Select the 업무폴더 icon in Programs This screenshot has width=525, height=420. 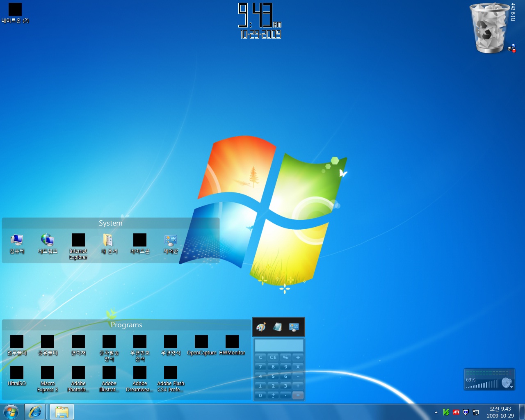coord(17,345)
